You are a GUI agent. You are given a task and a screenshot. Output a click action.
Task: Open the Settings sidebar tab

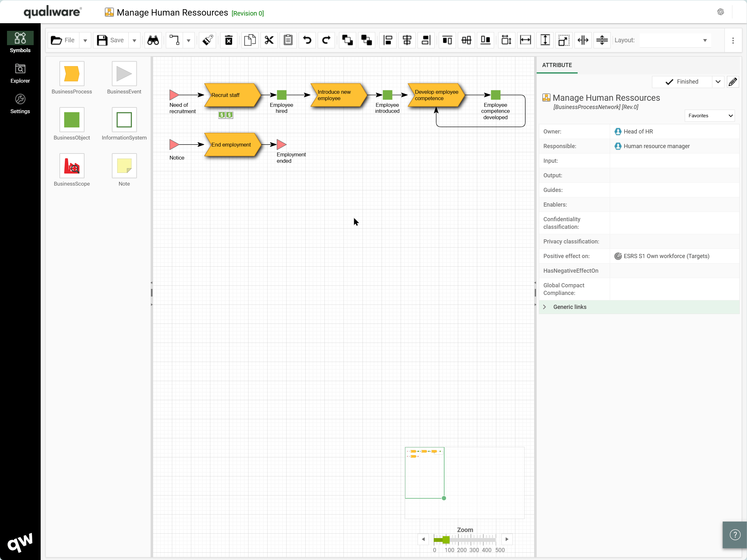pos(20,104)
